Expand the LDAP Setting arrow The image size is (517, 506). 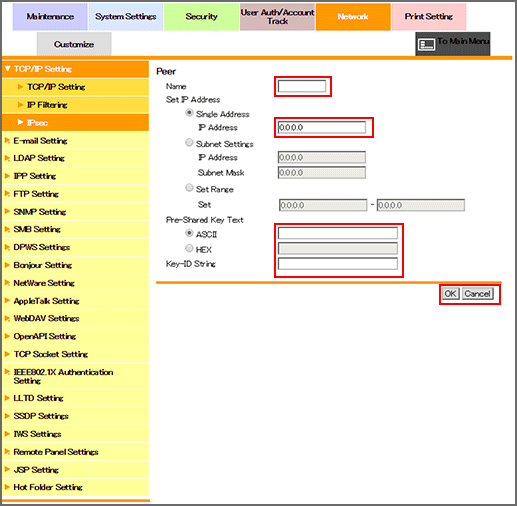click(7, 158)
